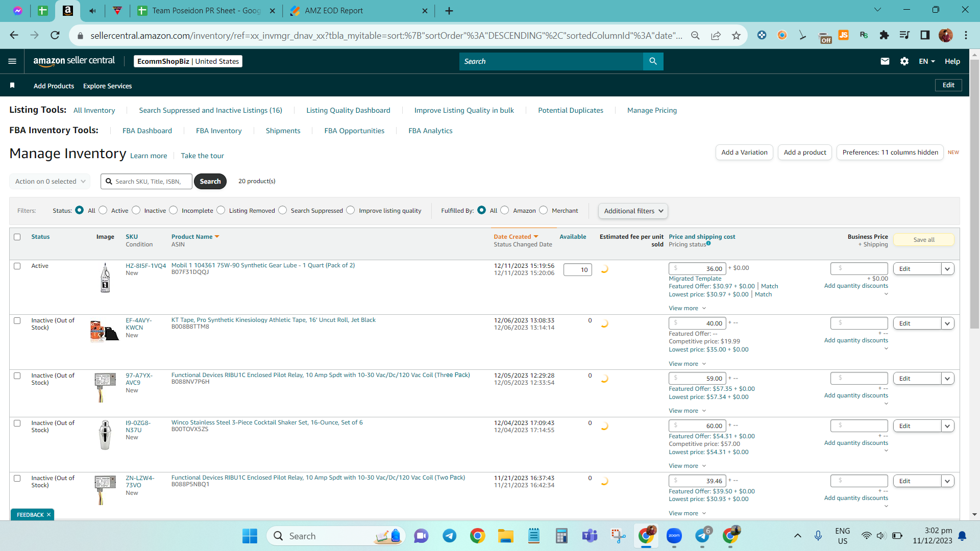Expand the Additional filters dropdown
The height and width of the screenshot is (551, 980).
click(x=633, y=211)
